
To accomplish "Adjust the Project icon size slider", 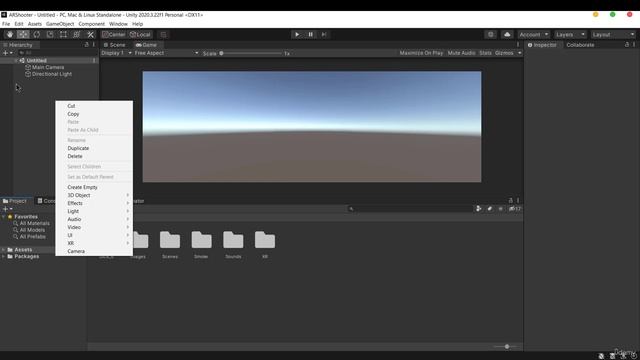I will tap(506, 347).
